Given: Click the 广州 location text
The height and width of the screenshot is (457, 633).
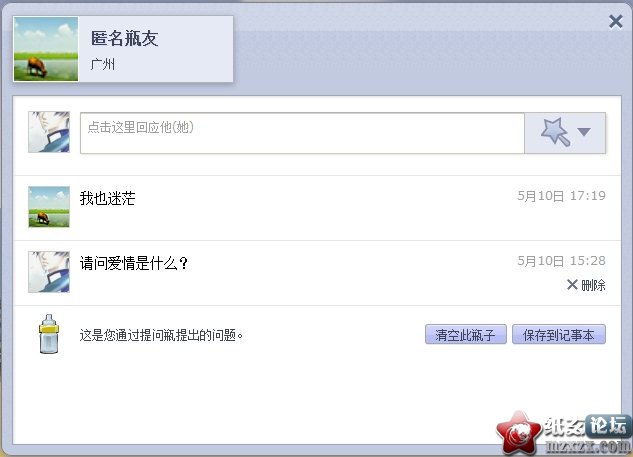Looking at the screenshot, I should click(103, 64).
